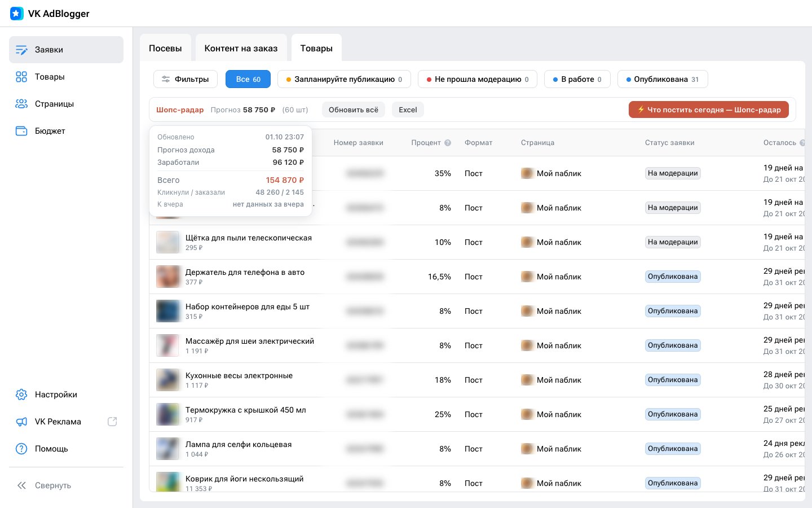Export the table with the Excel button
812x508 pixels.
(x=408, y=110)
